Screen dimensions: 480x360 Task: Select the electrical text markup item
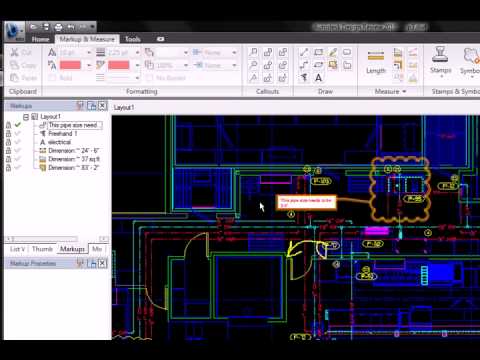(59, 142)
